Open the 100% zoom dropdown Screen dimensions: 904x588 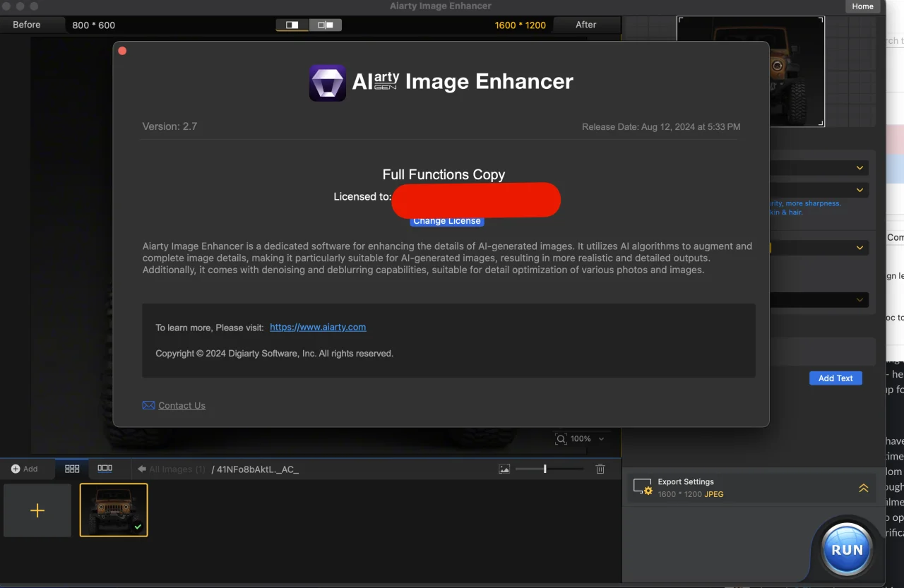coord(601,439)
